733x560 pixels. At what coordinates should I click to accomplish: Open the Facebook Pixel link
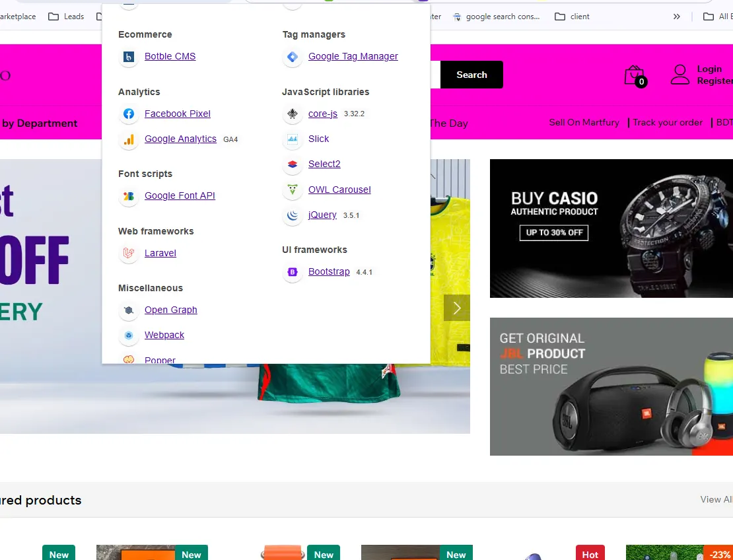(178, 114)
